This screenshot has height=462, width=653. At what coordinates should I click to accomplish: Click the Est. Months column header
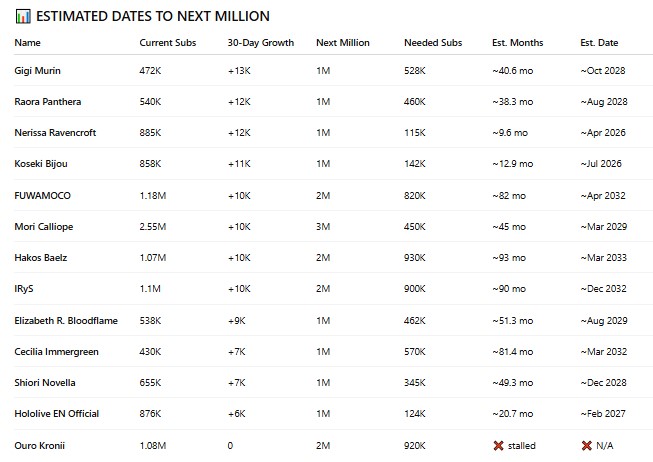tap(518, 43)
